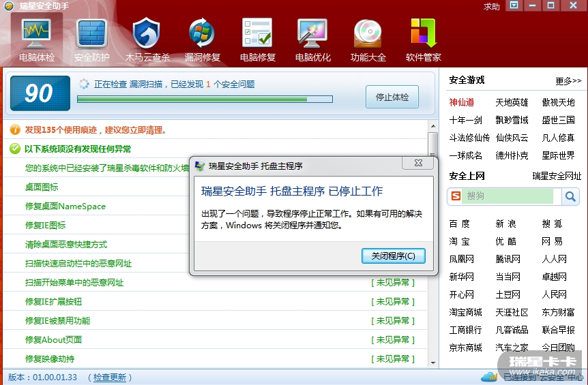
Task: Open the 腾讯网 site link
Action: pos(508,259)
